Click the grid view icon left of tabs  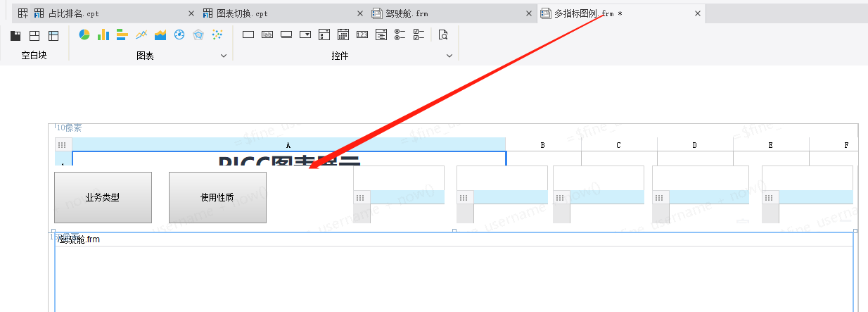[23, 13]
